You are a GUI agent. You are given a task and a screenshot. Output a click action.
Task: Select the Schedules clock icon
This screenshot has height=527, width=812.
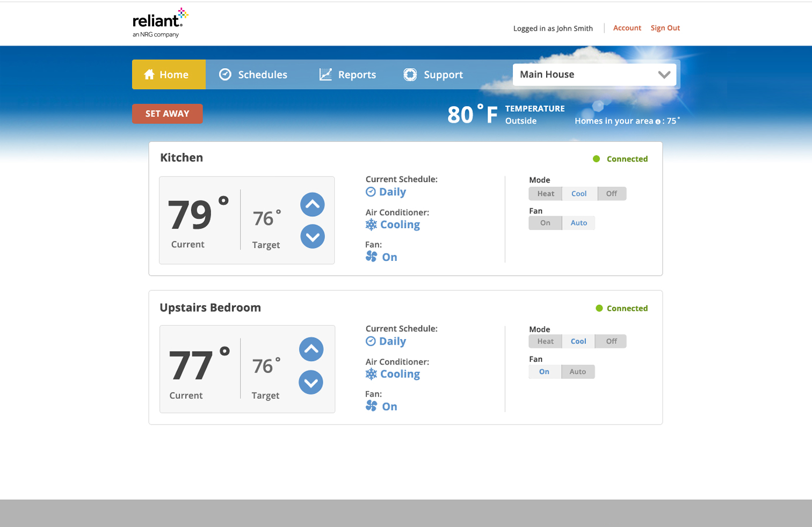click(x=225, y=75)
